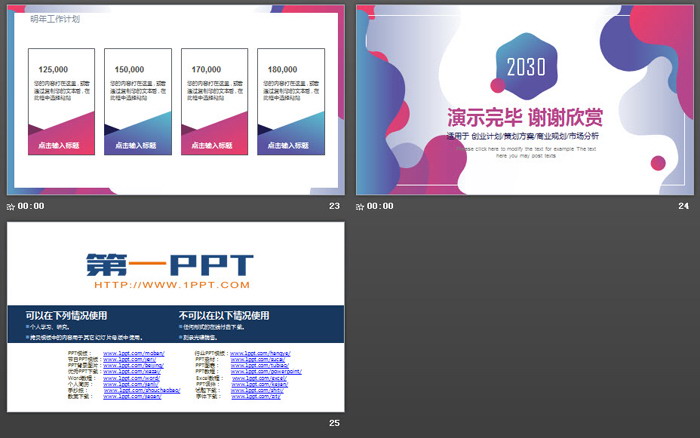Click the 2030 hexagon badge

[527, 66]
